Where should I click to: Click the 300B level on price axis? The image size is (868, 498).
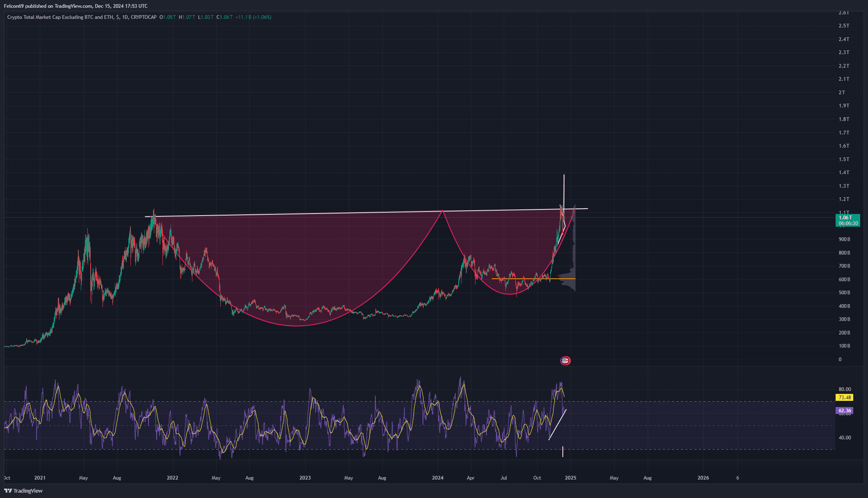point(844,319)
